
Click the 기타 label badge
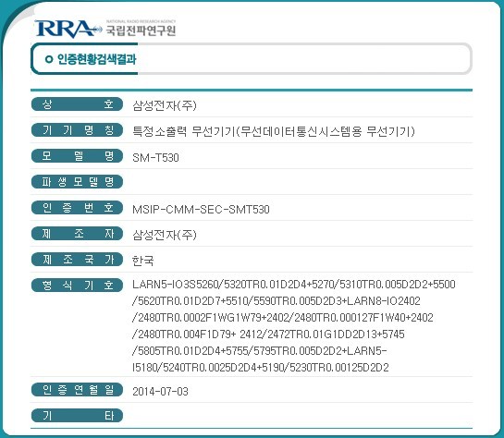point(77,416)
